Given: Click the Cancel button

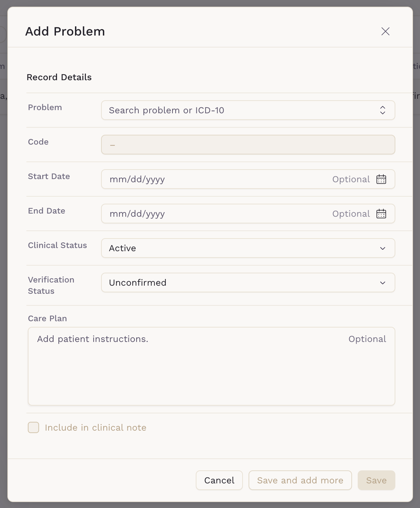Looking at the screenshot, I should [219, 480].
